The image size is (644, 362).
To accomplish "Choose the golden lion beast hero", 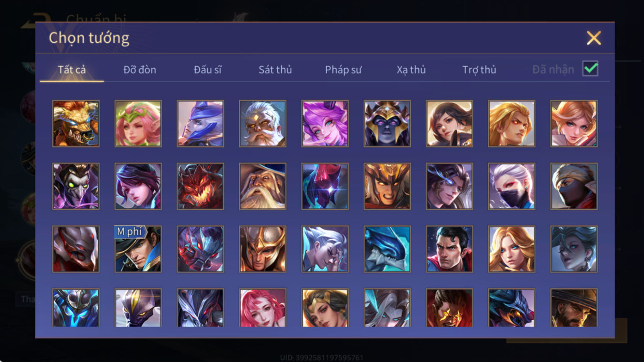I will point(76,123).
